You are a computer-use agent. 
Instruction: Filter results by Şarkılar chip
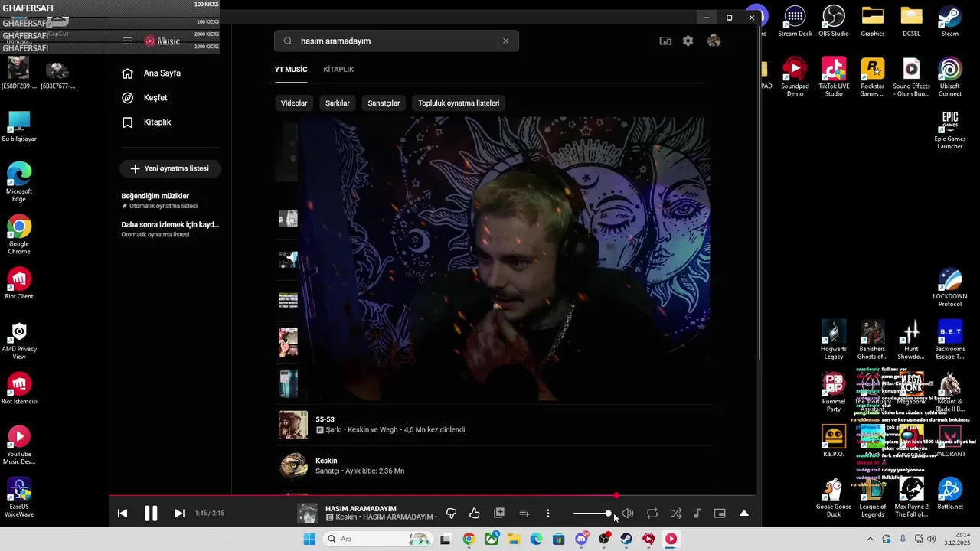coord(338,103)
